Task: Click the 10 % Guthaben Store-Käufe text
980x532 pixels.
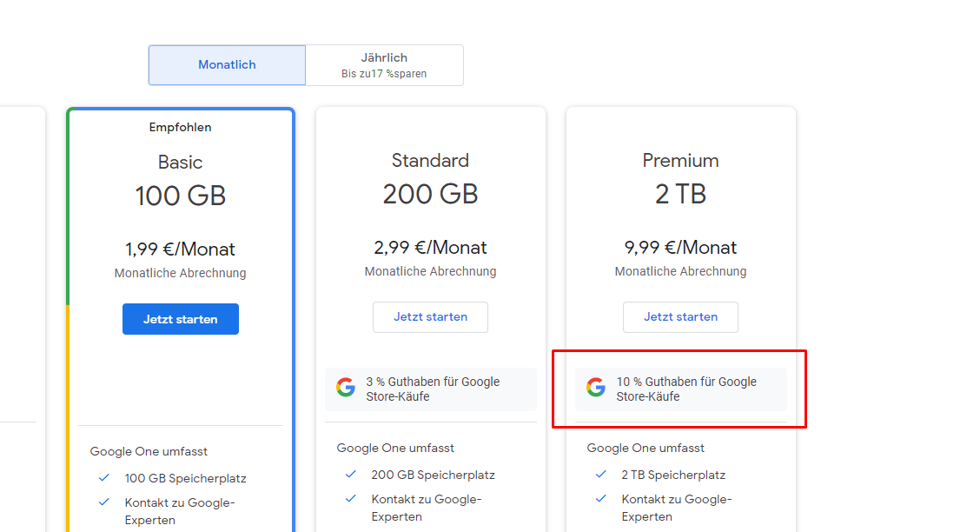Action: pos(686,389)
